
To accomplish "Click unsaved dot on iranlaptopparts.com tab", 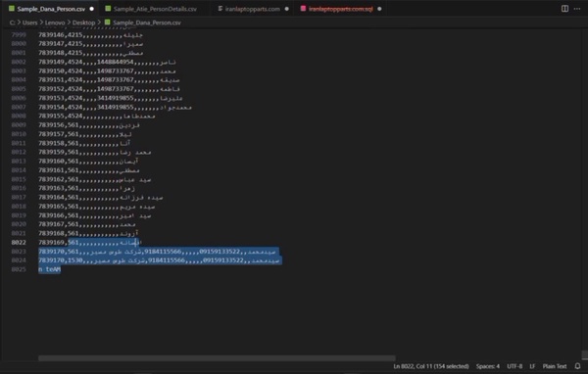I will point(287,9).
